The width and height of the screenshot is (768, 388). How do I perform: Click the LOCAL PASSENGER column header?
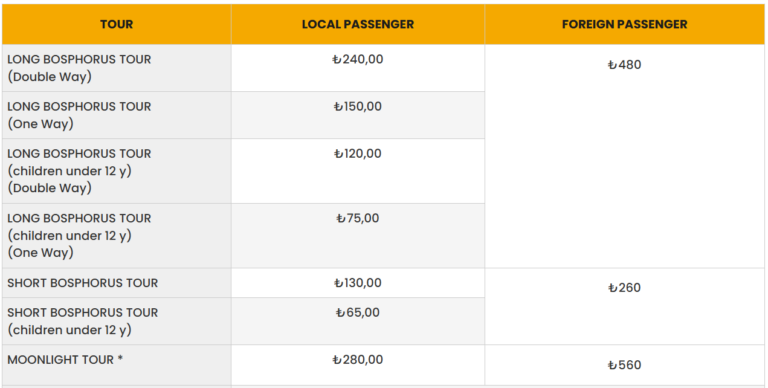tap(358, 24)
